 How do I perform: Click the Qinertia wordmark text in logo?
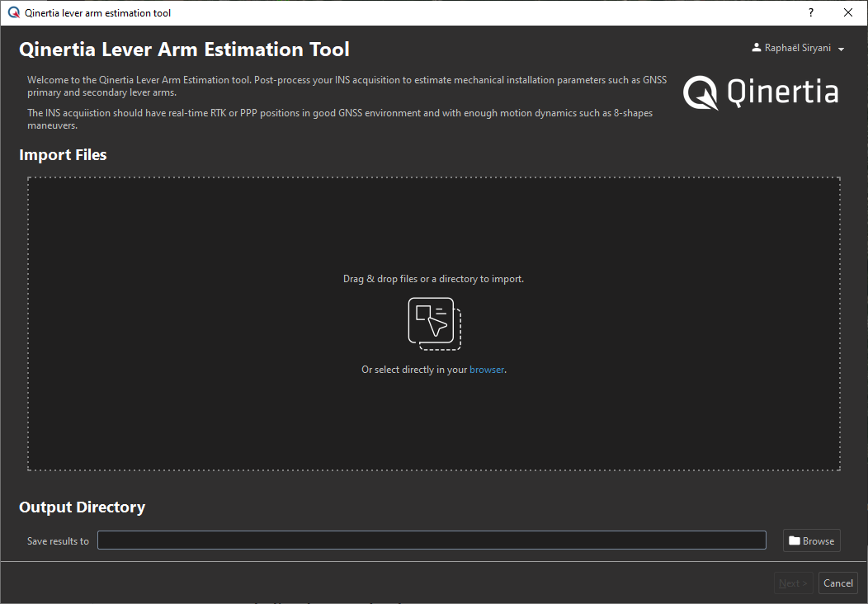(x=782, y=92)
